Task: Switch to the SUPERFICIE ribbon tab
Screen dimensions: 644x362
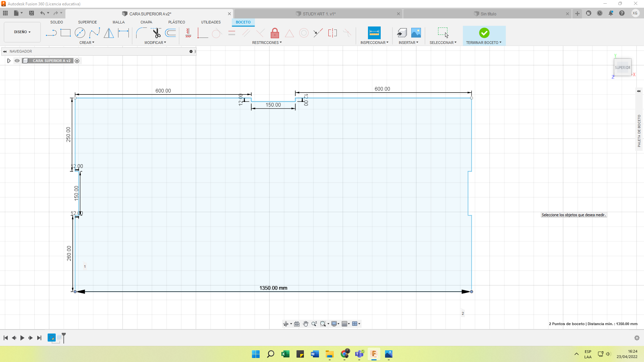Action: [x=87, y=22]
